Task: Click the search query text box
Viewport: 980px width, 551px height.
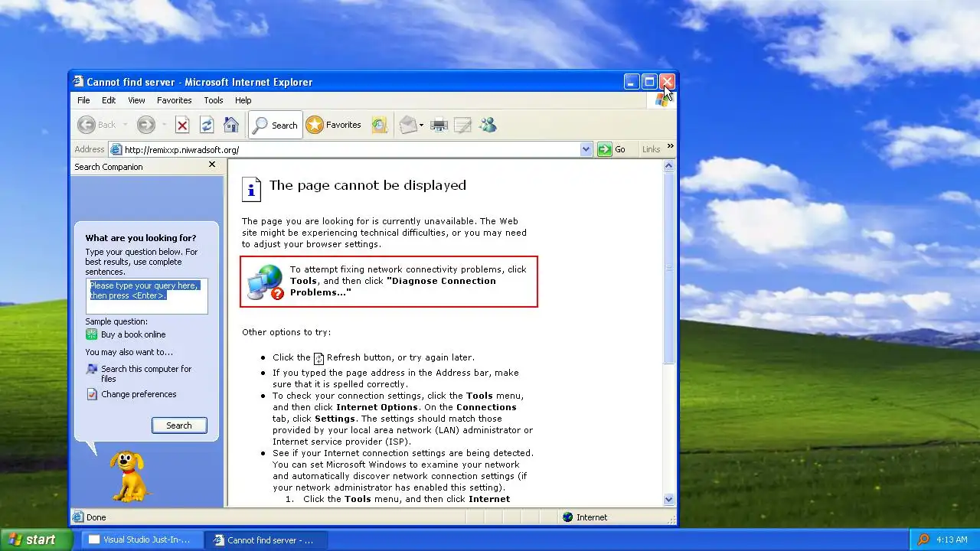Action: (x=146, y=296)
